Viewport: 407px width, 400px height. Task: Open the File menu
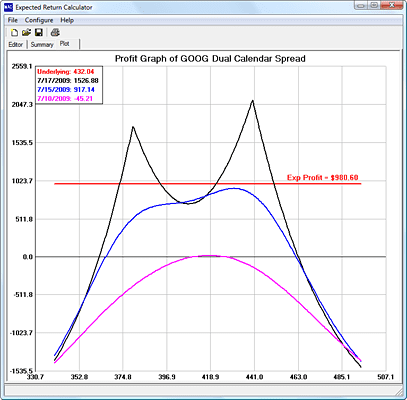click(x=13, y=20)
